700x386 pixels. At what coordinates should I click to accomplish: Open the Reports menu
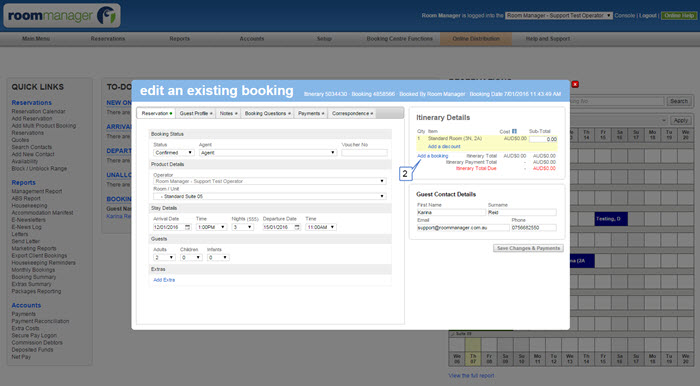179,39
